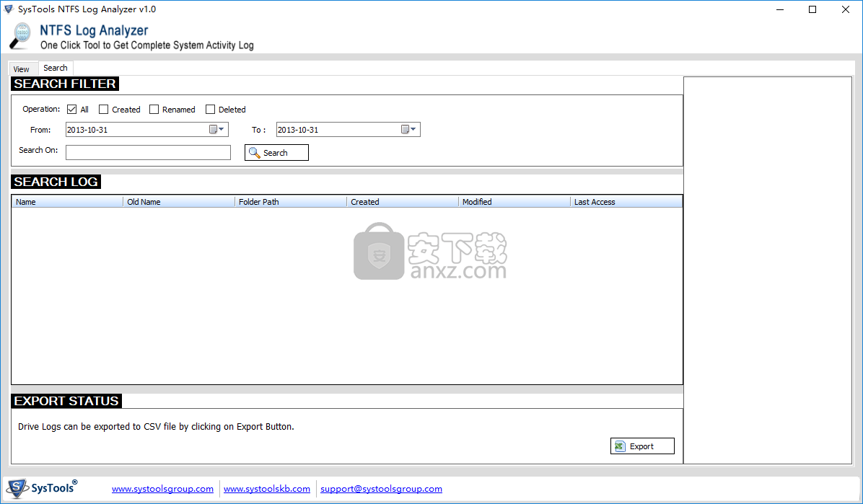Image resolution: width=863 pixels, height=504 pixels.
Task: Click the app icon in title bar
Action: [x=8, y=9]
